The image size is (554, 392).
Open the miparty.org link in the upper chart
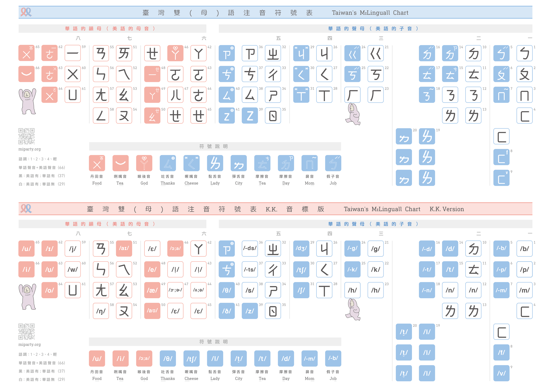(x=29, y=149)
